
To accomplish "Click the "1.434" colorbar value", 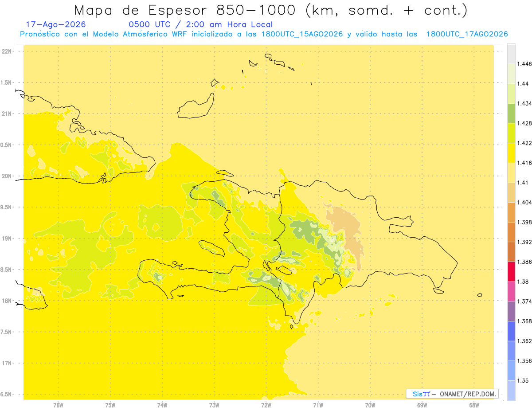I will click(x=525, y=103).
